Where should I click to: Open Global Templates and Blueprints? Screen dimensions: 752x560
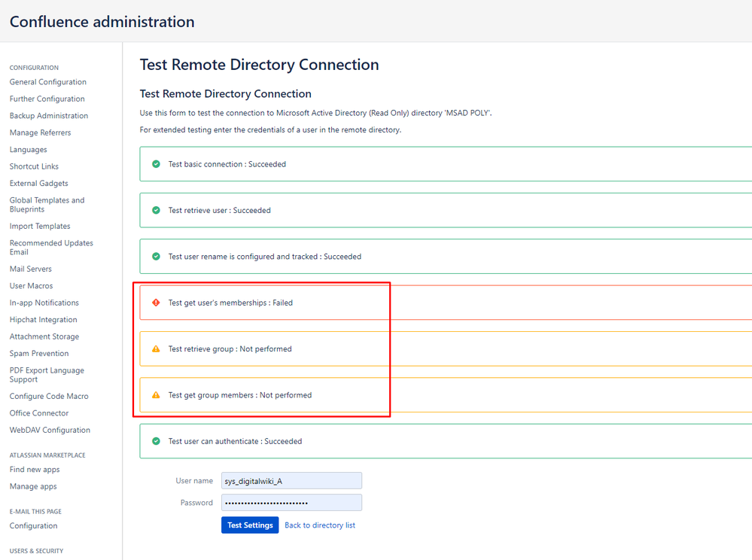[47, 205]
